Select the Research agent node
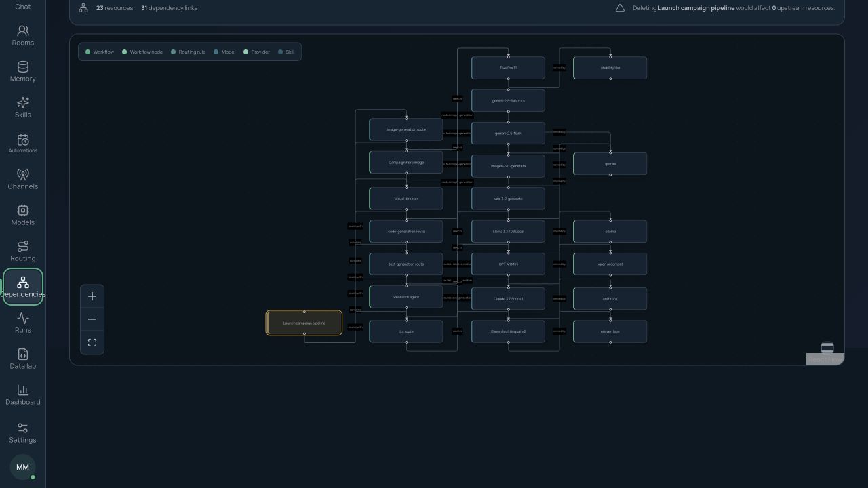This screenshot has height=488, width=868. tap(406, 297)
